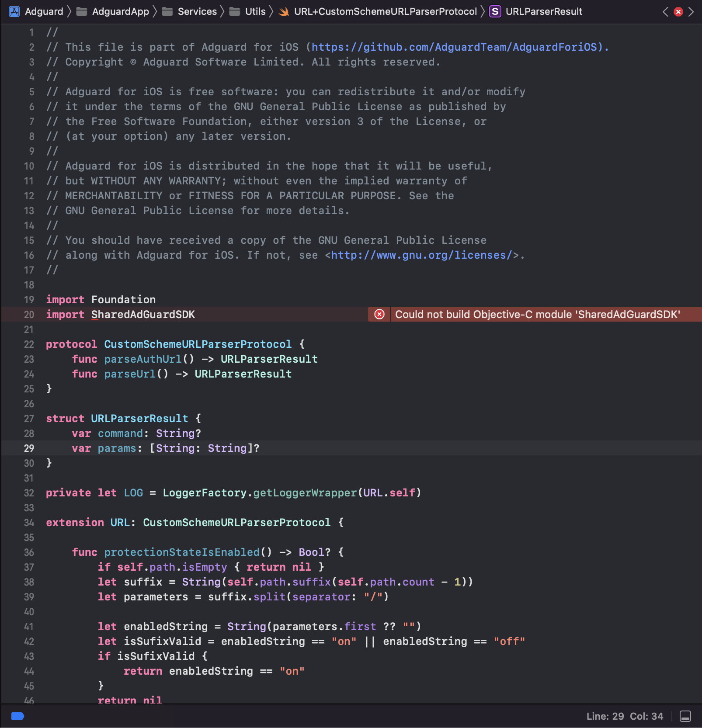Image resolution: width=702 pixels, height=728 pixels.
Task: Go to next issue arrow
Action: [x=691, y=12]
